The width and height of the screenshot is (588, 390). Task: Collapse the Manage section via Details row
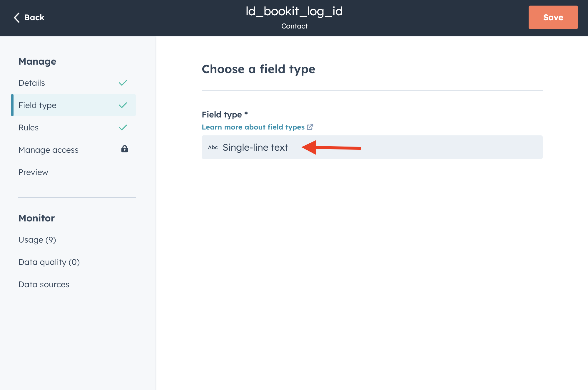(31, 83)
